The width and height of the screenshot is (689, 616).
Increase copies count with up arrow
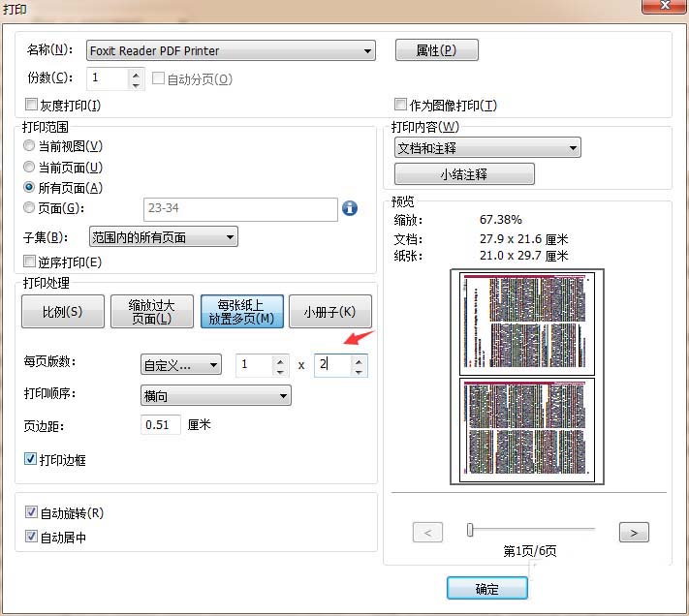(137, 74)
